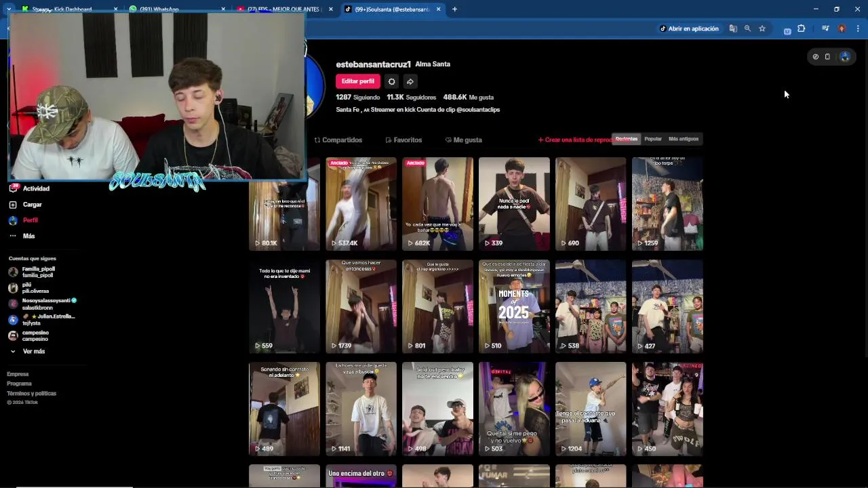Image resolution: width=868 pixels, height=488 pixels.
Task: Open the video with 538 views
Action: [x=591, y=306]
